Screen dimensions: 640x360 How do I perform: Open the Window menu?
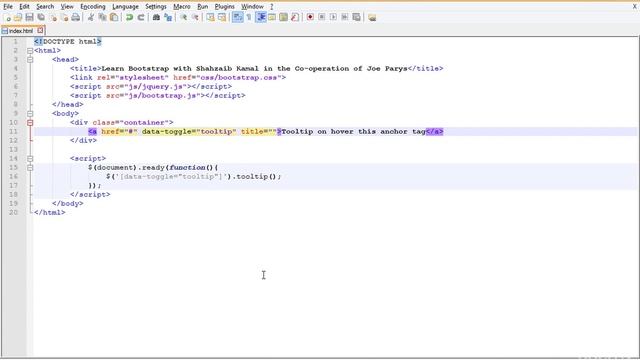(252, 7)
